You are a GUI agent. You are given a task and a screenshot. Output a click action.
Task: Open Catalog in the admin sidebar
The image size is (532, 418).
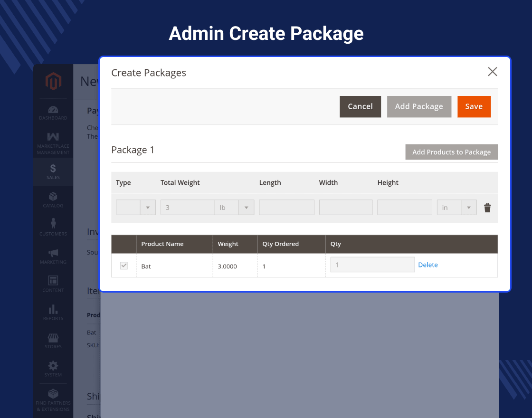click(x=53, y=200)
